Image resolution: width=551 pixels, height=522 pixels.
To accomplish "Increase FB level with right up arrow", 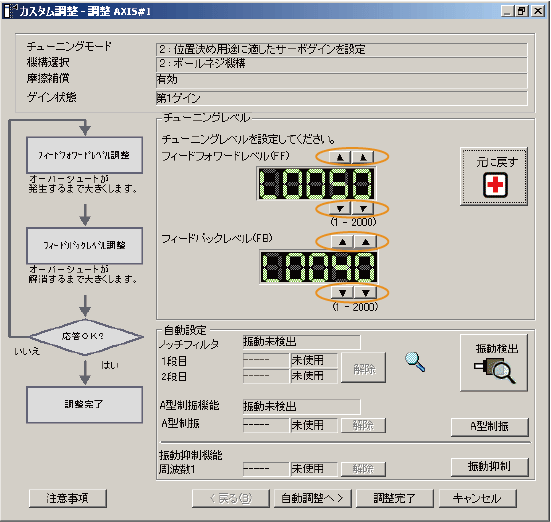I will (366, 242).
